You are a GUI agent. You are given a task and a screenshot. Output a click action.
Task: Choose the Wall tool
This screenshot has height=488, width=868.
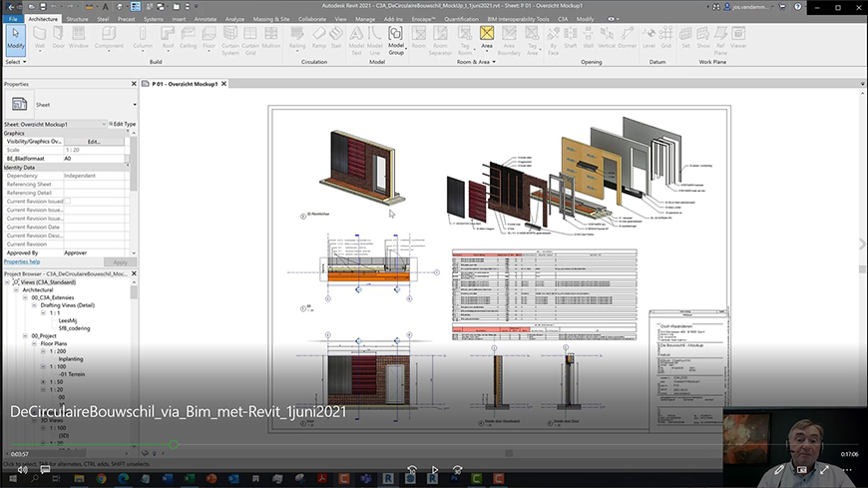click(39, 38)
